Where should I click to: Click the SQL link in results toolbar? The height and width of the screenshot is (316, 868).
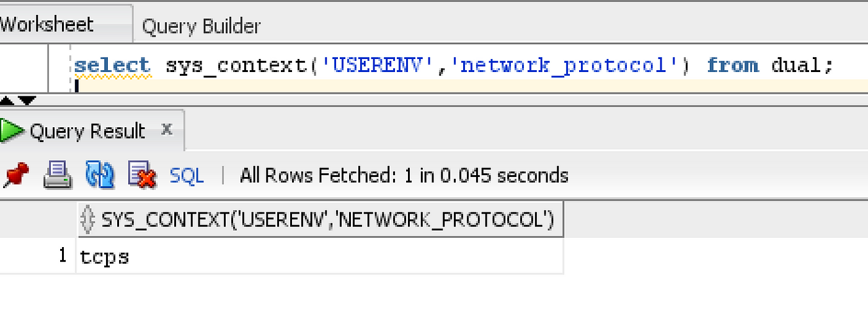click(187, 176)
